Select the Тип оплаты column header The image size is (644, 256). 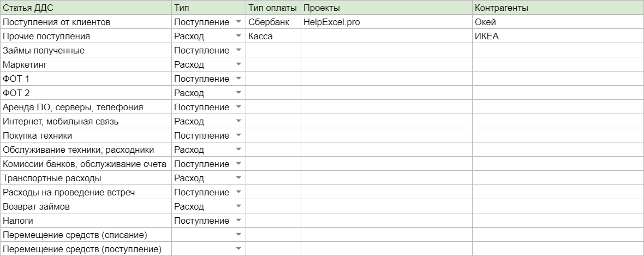(273, 8)
